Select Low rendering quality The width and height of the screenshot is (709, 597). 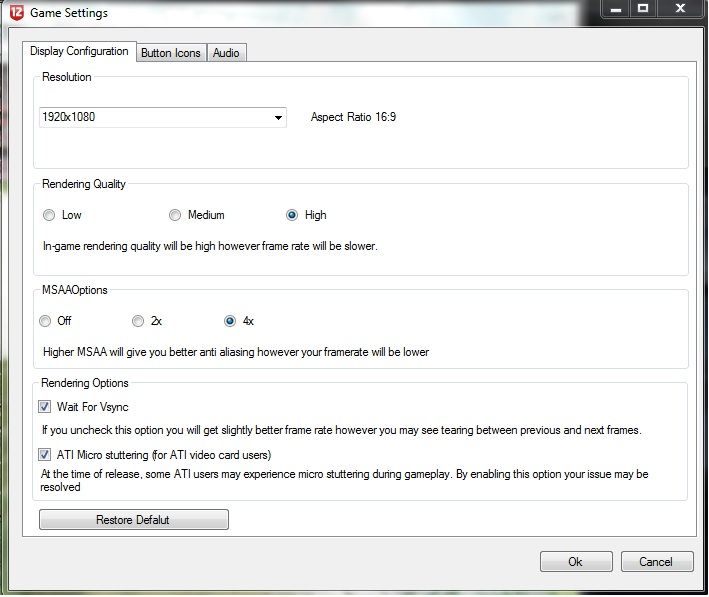tap(49, 215)
